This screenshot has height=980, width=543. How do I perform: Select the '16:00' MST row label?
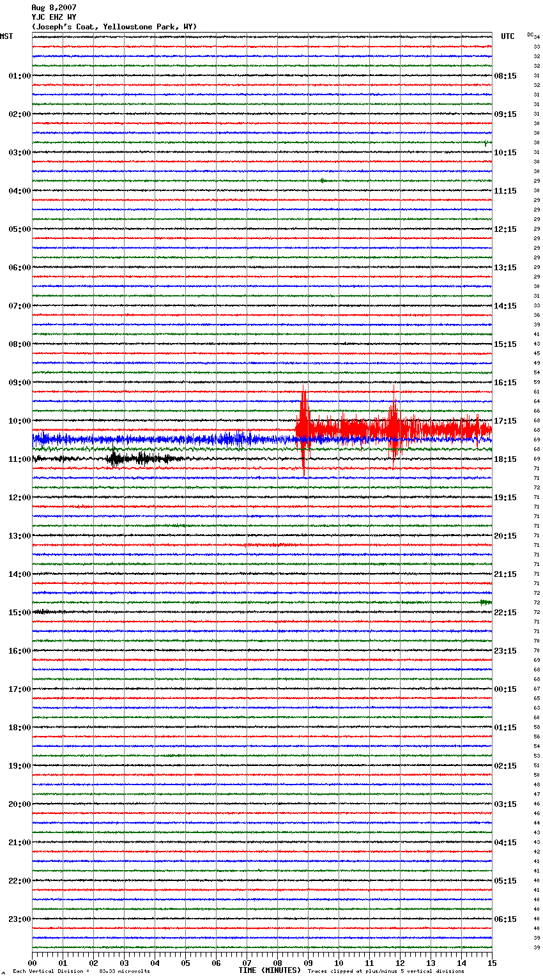[19, 651]
